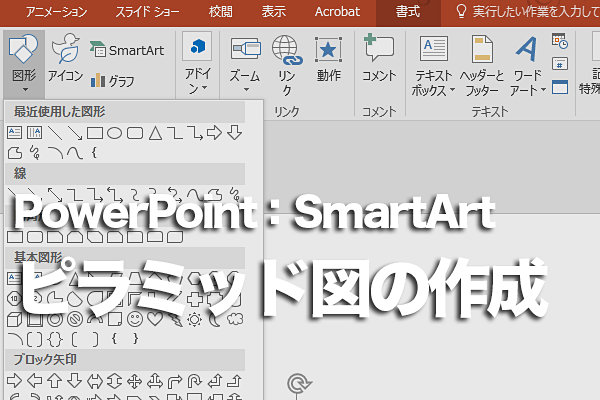This screenshot has width=600, height=400.
Task: Open the テキストボックス dropdown
Action: pos(433,66)
